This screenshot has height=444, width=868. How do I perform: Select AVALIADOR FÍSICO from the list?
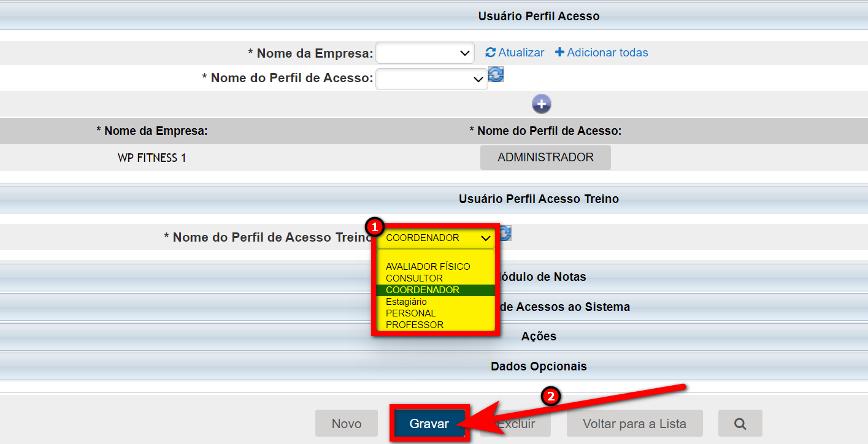tap(428, 267)
